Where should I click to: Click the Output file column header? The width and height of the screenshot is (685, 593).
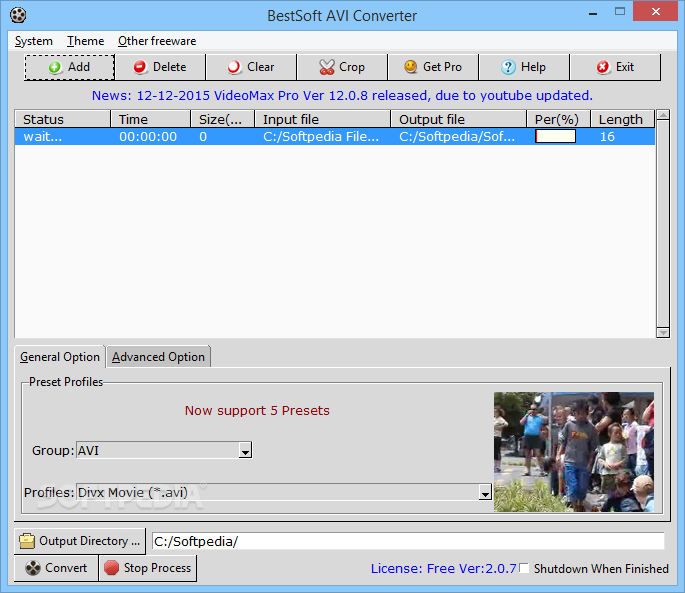459,119
